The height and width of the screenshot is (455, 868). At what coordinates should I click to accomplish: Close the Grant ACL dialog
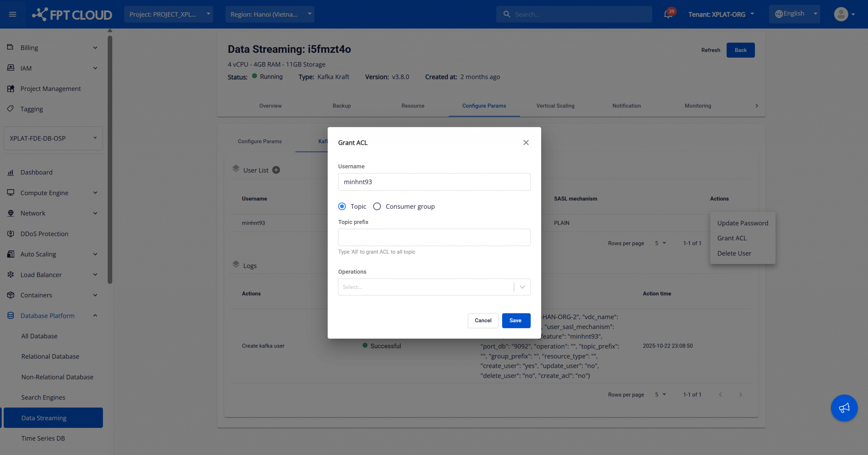(526, 143)
